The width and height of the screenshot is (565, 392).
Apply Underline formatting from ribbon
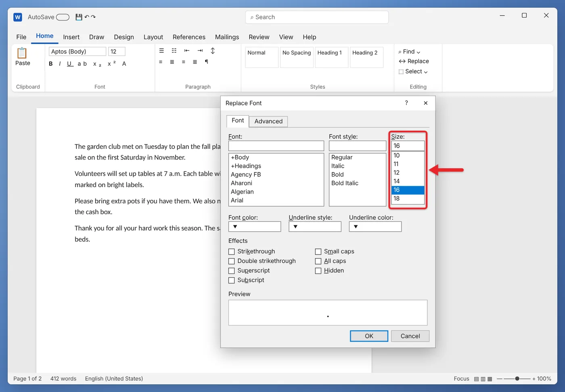[x=70, y=64]
